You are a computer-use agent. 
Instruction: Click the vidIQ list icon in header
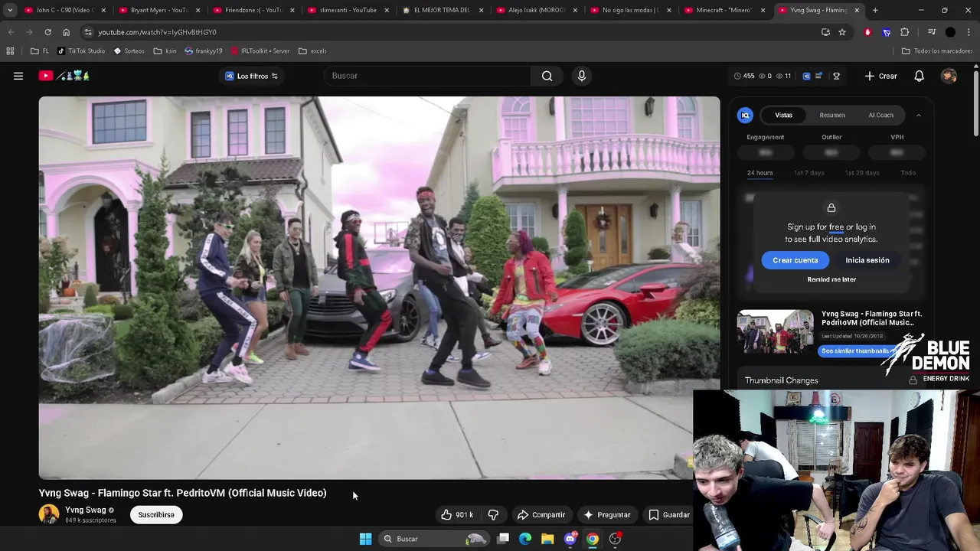pos(818,76)
